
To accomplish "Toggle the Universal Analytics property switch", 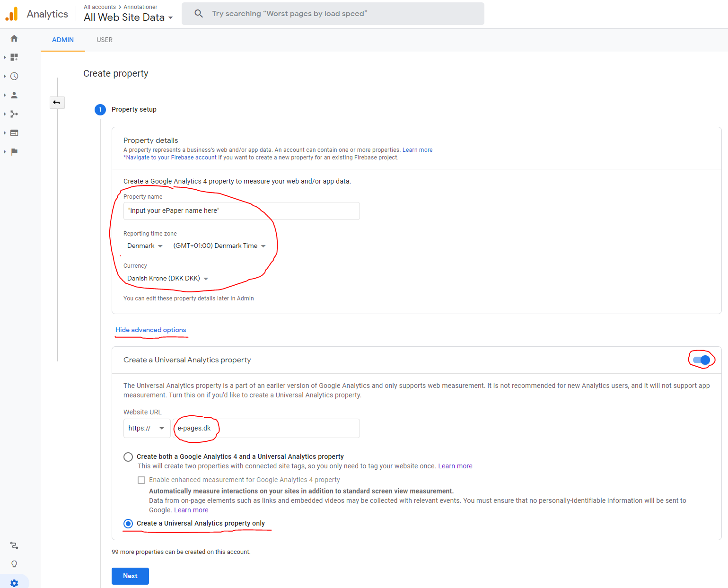I will [702, 360].
